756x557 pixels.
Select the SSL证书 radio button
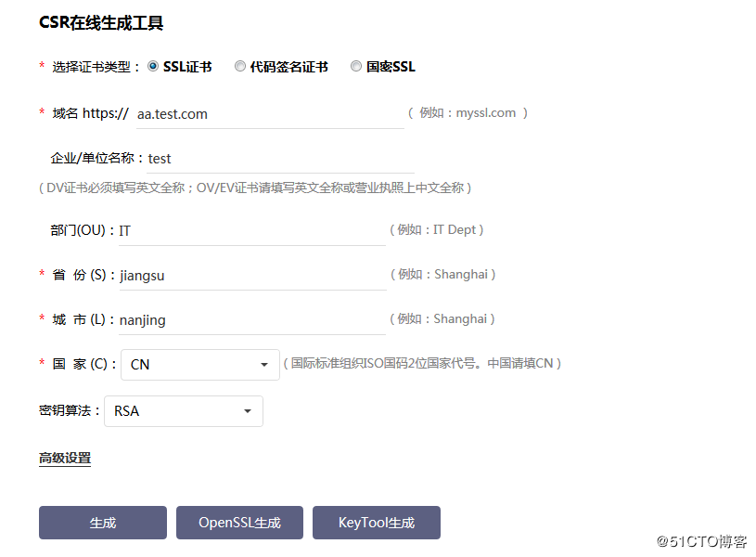pos(152,66)
